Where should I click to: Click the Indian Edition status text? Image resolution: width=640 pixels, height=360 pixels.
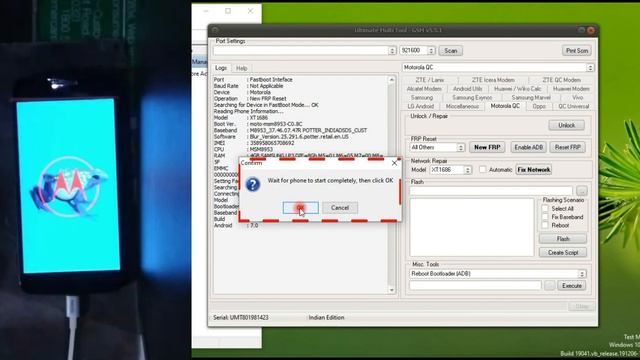click(x=326, y=318)
